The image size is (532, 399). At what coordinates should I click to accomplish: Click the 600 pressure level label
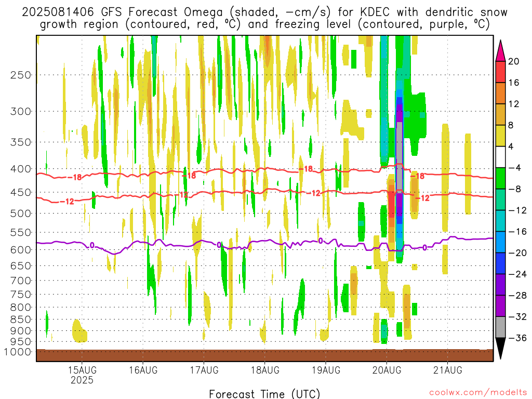21,250
